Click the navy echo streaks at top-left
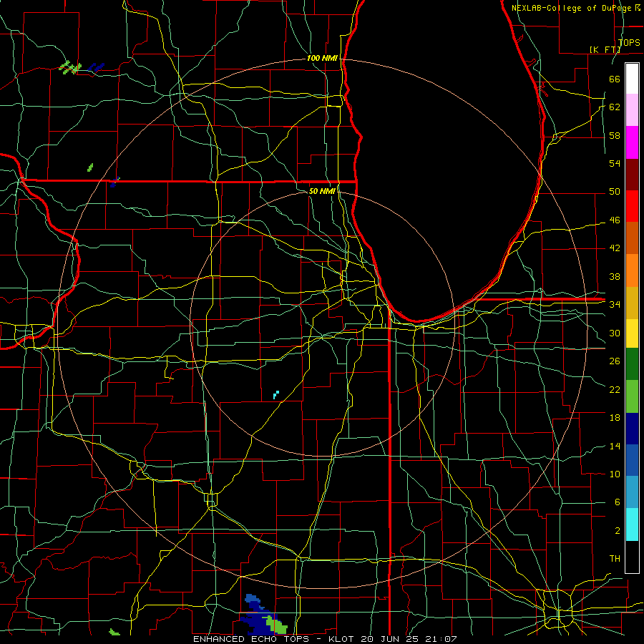Screen dimensions: 644x644 pos(96,67)
